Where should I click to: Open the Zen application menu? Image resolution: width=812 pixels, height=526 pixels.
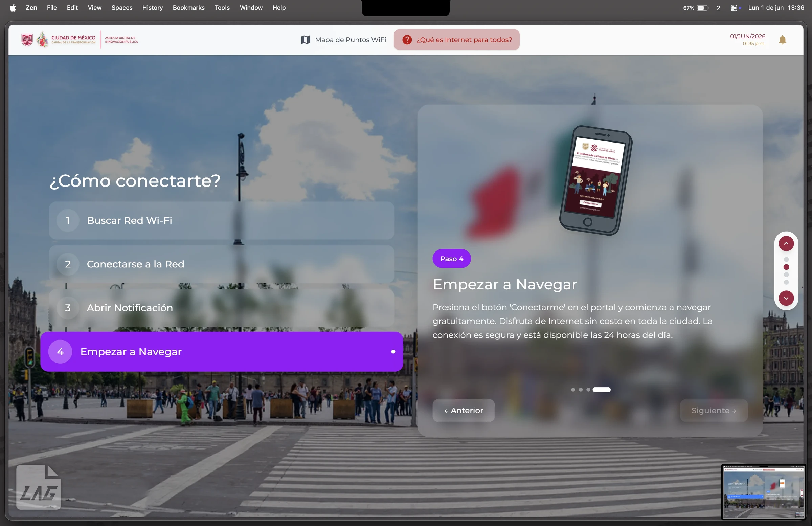(31, 8)
